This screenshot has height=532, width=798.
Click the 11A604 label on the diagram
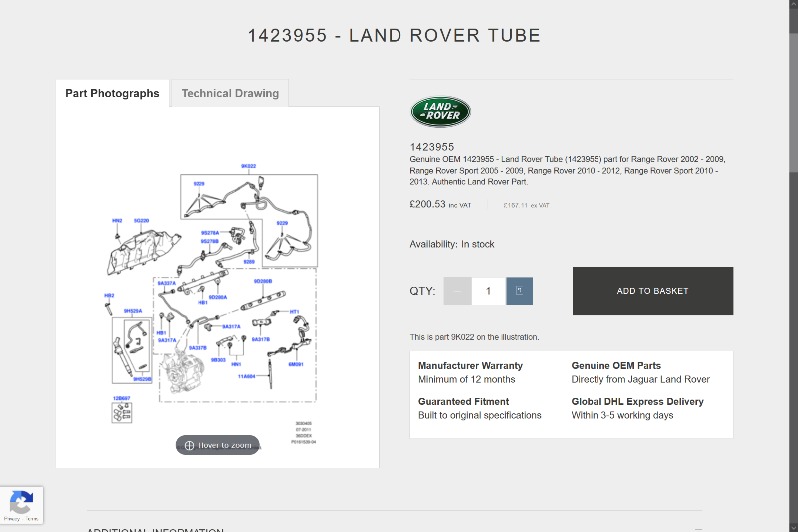coord(246,376)
